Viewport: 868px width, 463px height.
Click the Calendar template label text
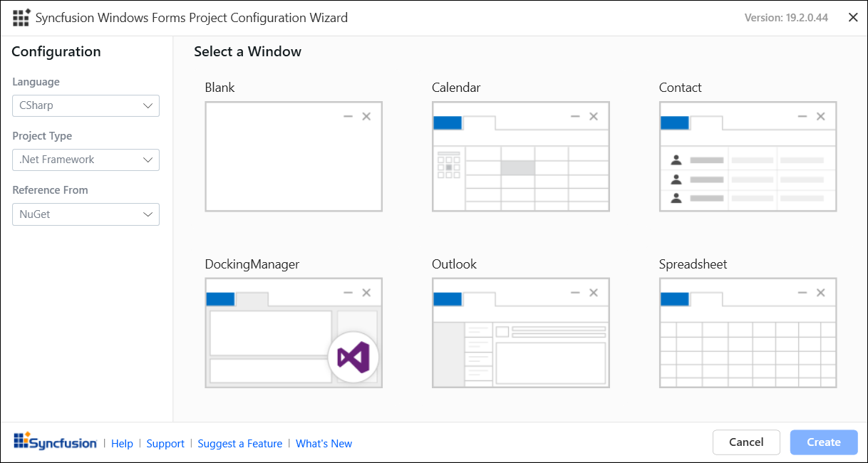[x=456, y=88]
